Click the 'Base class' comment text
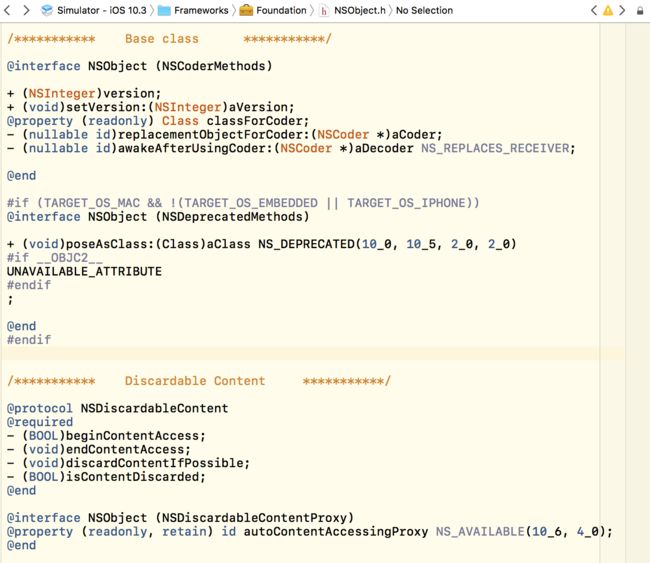The image size is (650, 563). click(x=162, y=39)
